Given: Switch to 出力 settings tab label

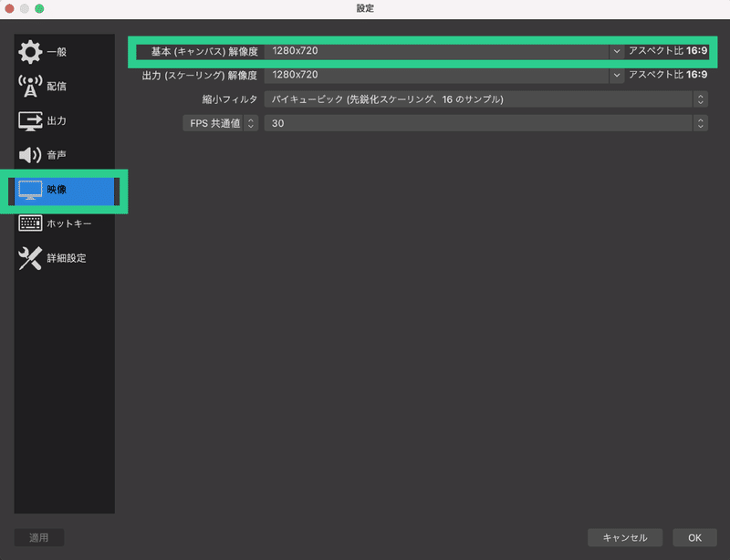Looking at the screenshot, I should (x=57, y=121).
